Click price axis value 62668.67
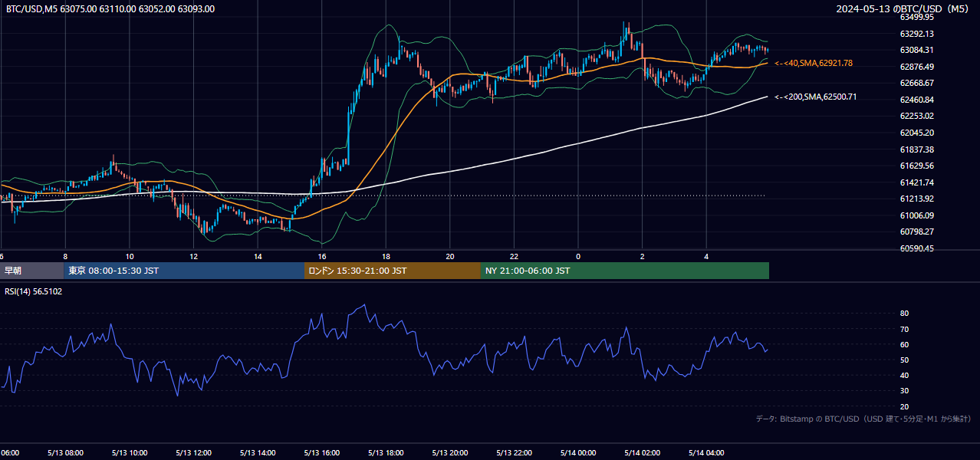Image resolution: width=980 pixels, height=460 pixels. [x=918, y=83]
